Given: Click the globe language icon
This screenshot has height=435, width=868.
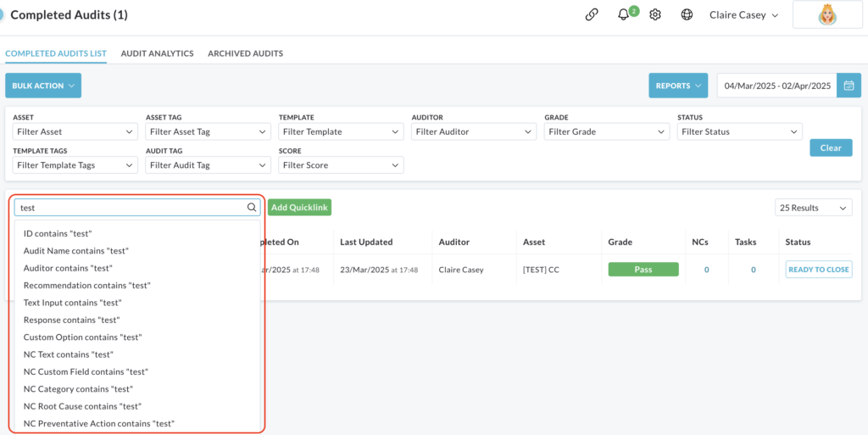Looking at the screenshot, I should [687, 15].
